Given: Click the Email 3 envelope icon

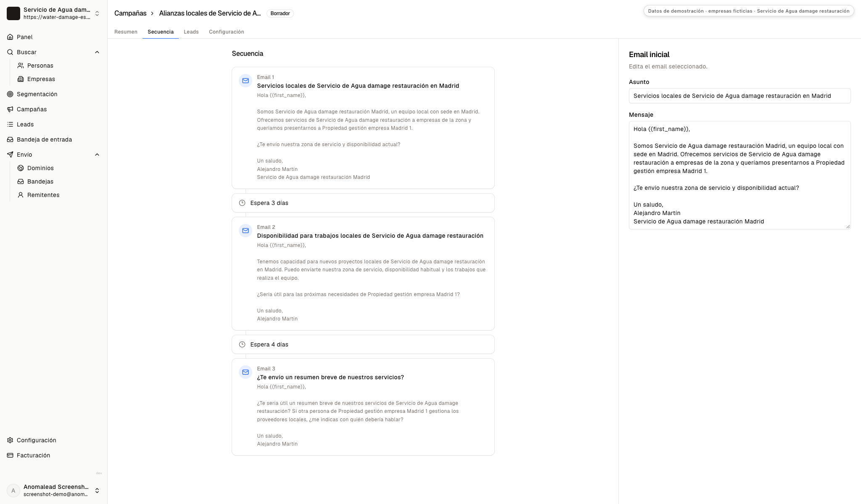Looking at the screenshot, I should pyautogui.click(x=246, y=372).
